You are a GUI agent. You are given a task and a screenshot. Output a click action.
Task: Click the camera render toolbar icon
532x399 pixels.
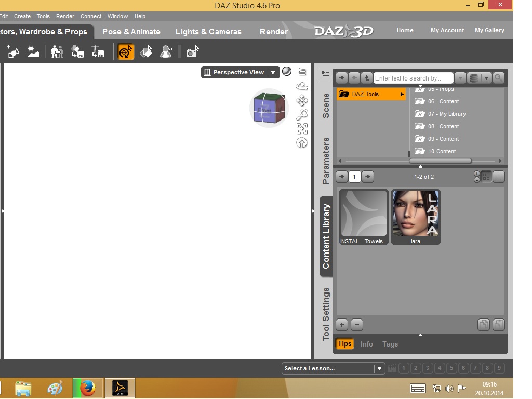tap(192, 52)
